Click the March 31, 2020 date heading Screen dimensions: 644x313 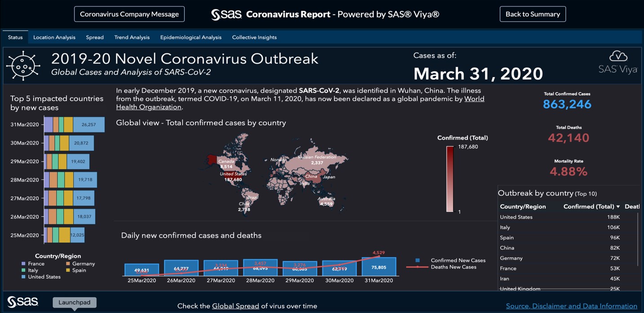(478, 74)
